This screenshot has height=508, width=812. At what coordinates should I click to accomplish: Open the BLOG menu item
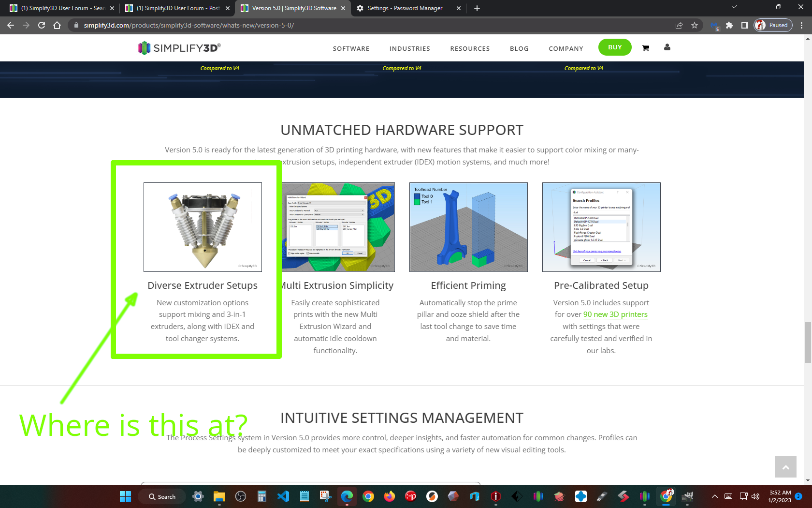tap(520, 49)
